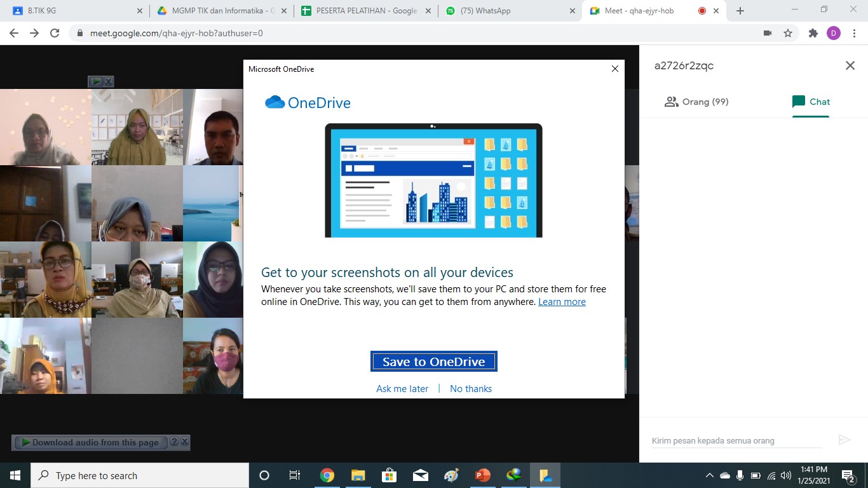Select the Chat tab in side panel

(811, 102)
